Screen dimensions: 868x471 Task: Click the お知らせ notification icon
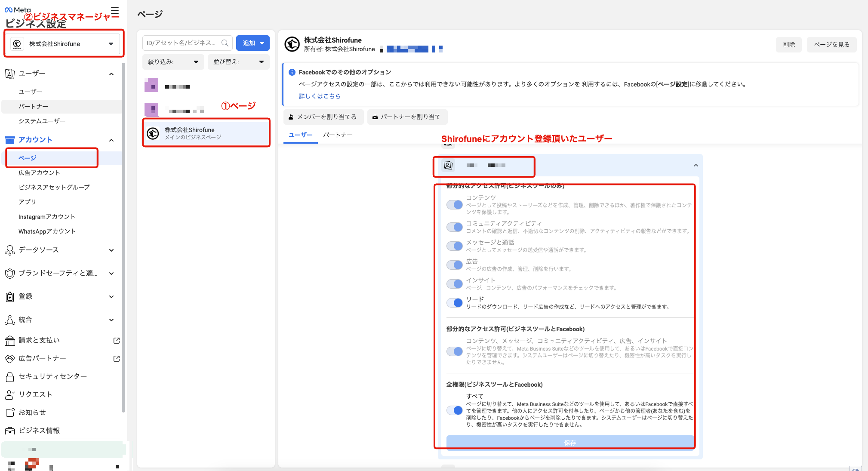[x=9, y=413]
